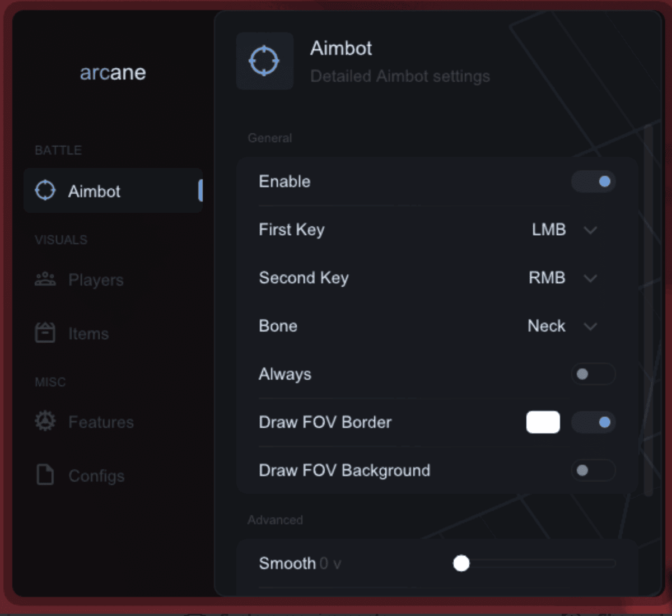
Task: Click the Items box icon
Action: tap(45, 332)
